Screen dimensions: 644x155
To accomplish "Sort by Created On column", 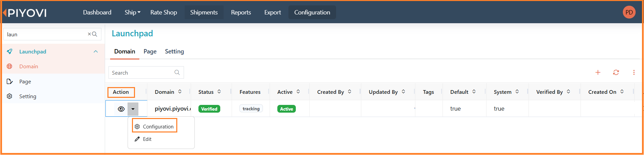I will pyautogui.click(x=622, y=91).
